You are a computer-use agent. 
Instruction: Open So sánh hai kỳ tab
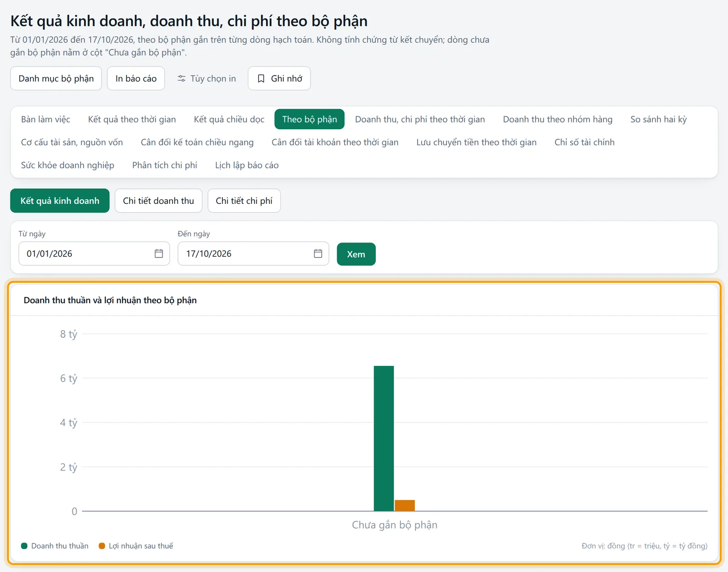click(x=658, y=119)
